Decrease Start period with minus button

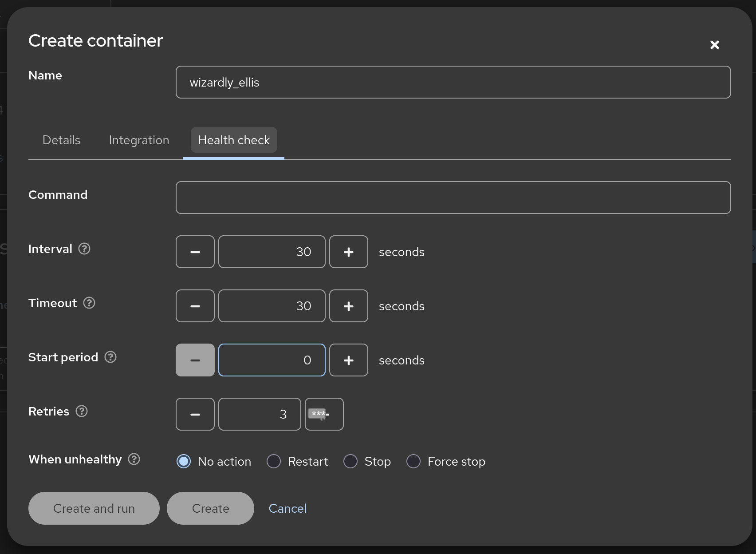195,360
